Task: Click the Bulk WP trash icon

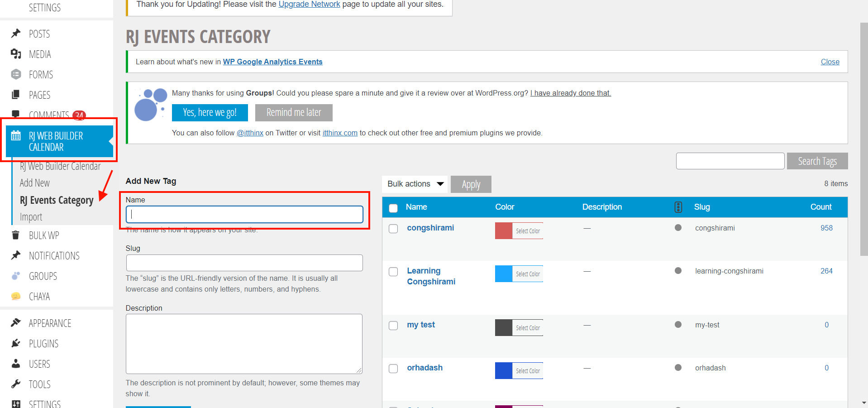Action: tap(16, 235)
